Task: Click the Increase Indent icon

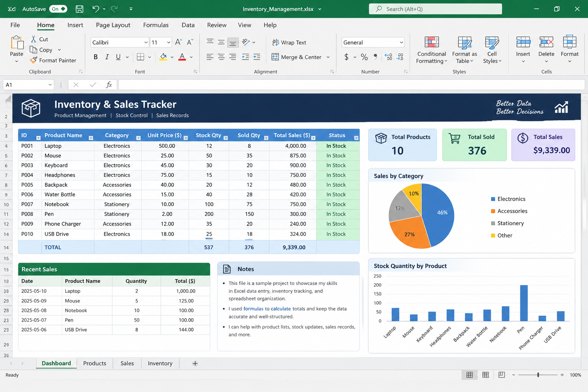Action: 257,57
